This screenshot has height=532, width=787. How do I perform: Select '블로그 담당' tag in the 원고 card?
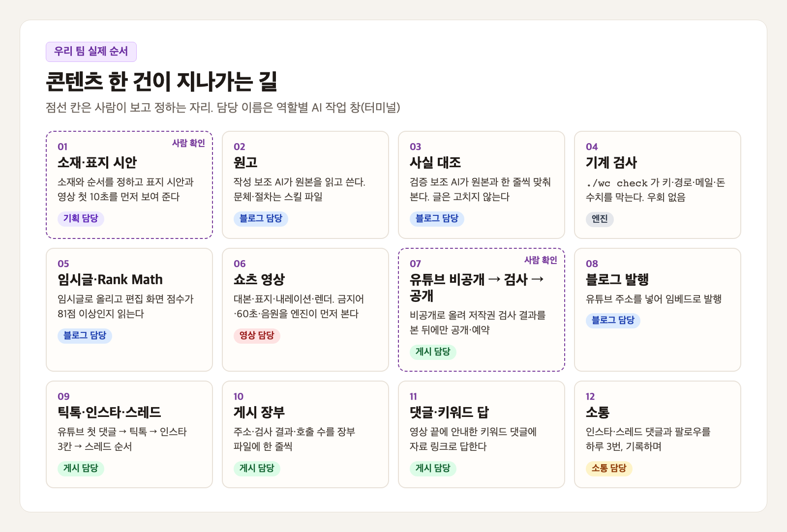(x=261, y=218)
